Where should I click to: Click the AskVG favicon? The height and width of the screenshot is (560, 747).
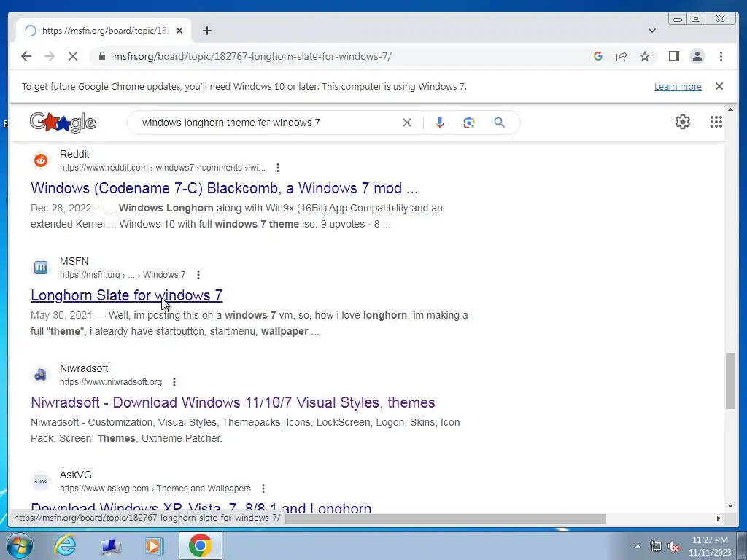(x=41, y=481)
